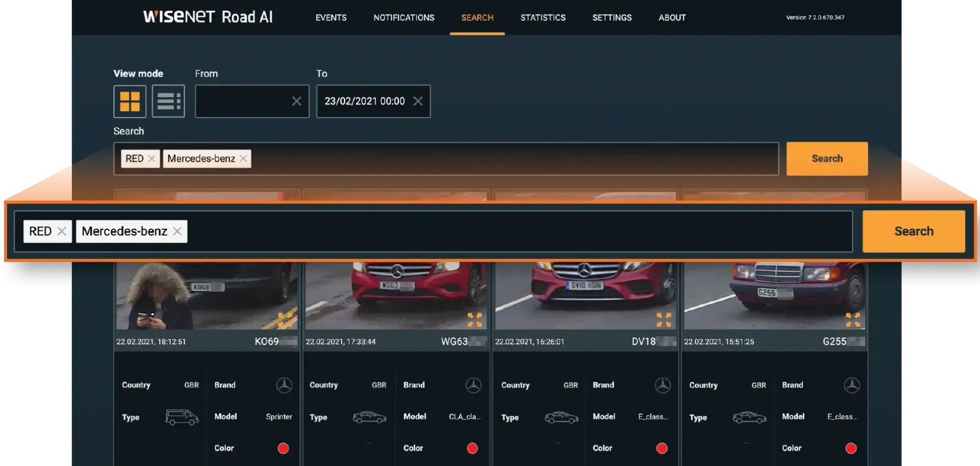Click the To date field showing 23/02/2021 00:00

point(373,101)
